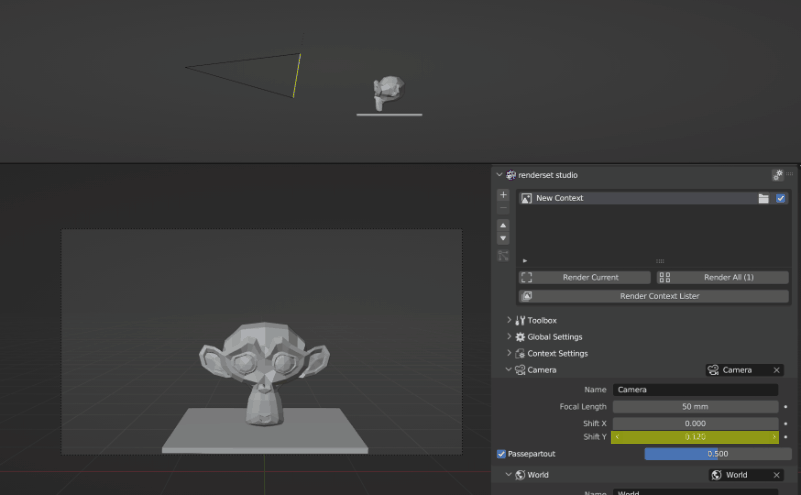Viewport: 801px width, 495px height.
Task: Unlink Camera with the X icon
Action: tap(776, 370)
